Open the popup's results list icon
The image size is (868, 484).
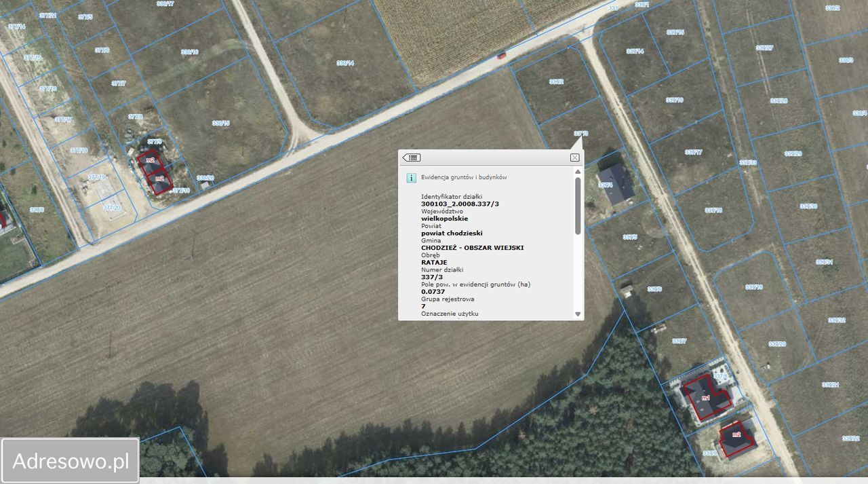tap(412, 157)
